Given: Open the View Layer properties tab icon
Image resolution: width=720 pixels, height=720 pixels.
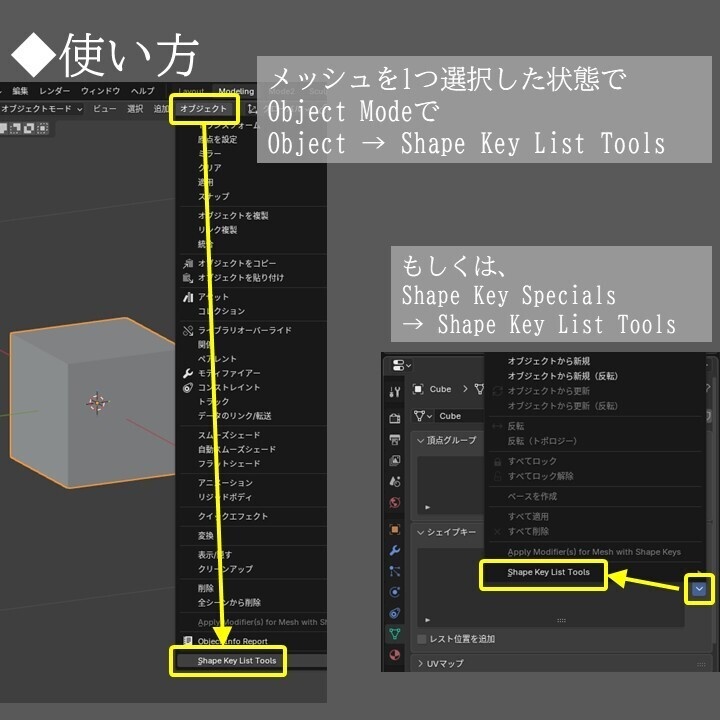Looking at the screenshot, I should (394, 460).
